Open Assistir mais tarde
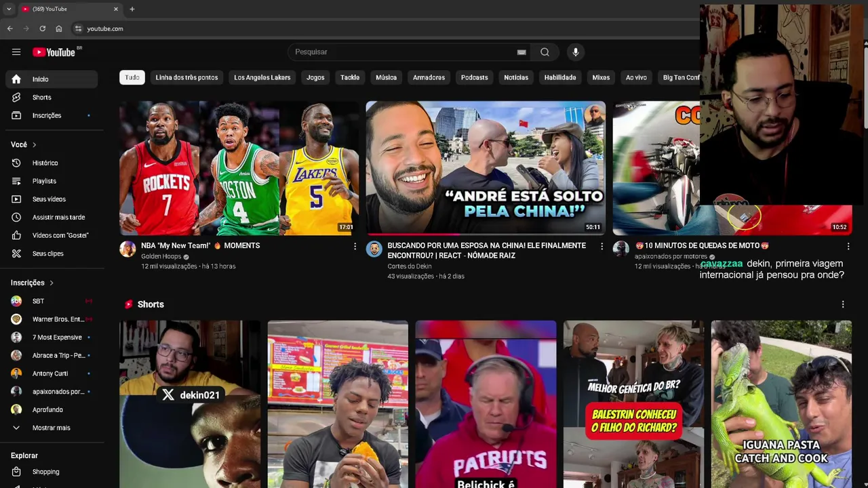The image size is (868, 488). (x=52, y=217)
